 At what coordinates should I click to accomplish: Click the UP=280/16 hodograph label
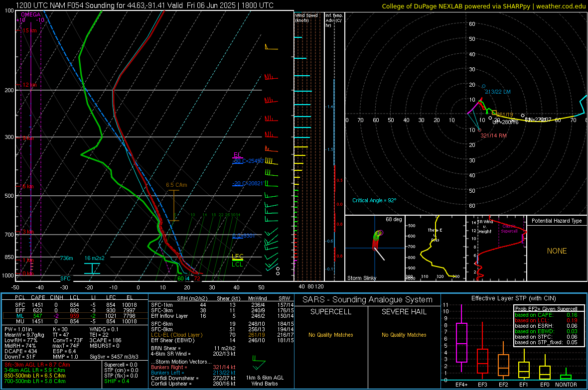[x=505, y=122]
